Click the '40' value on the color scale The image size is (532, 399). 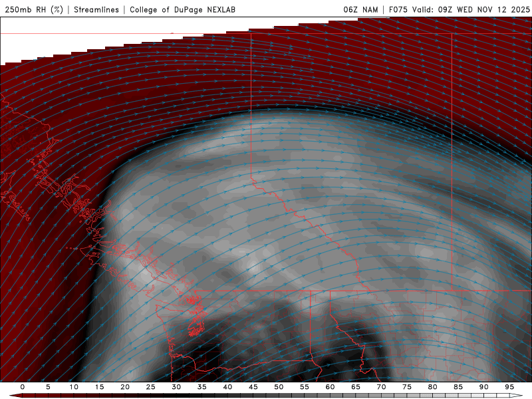227,387
